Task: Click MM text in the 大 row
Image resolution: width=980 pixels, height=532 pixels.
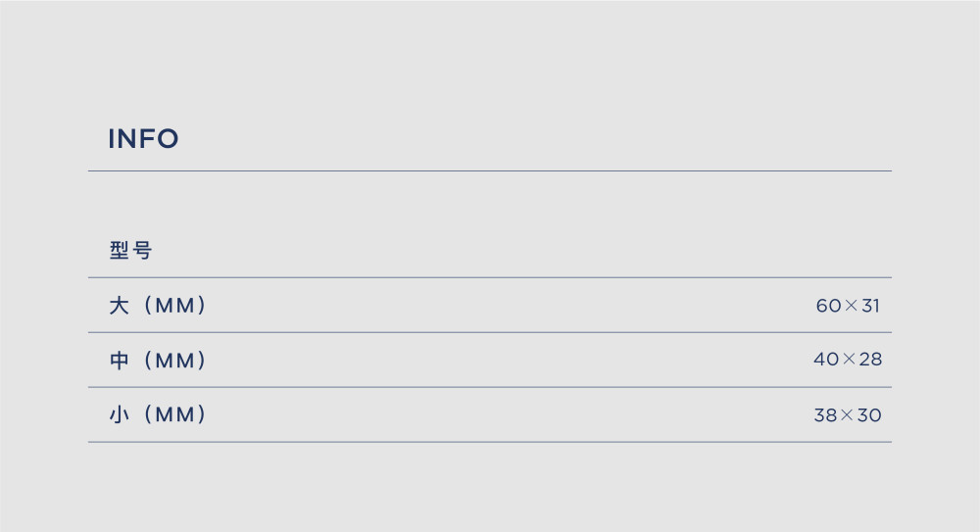Action: point(175,306)
